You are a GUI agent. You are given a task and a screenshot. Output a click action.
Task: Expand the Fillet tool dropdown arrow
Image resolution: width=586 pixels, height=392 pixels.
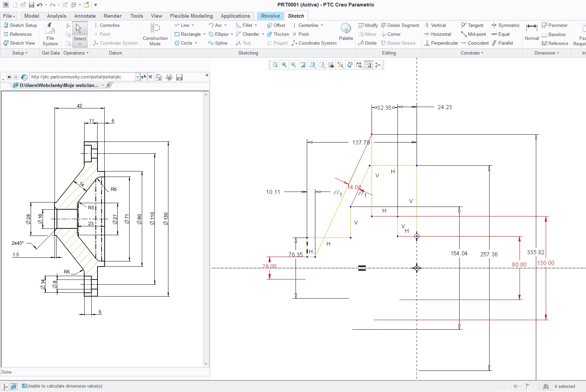256,26
